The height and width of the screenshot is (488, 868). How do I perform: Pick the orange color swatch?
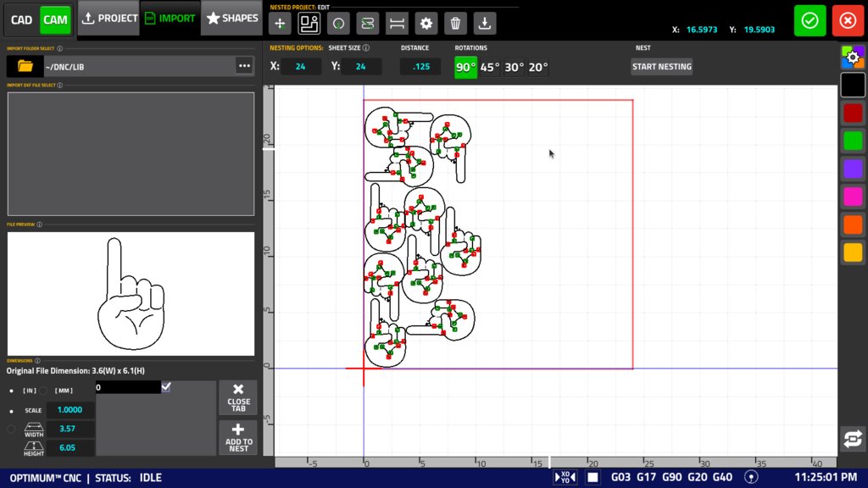coord(853,225)
